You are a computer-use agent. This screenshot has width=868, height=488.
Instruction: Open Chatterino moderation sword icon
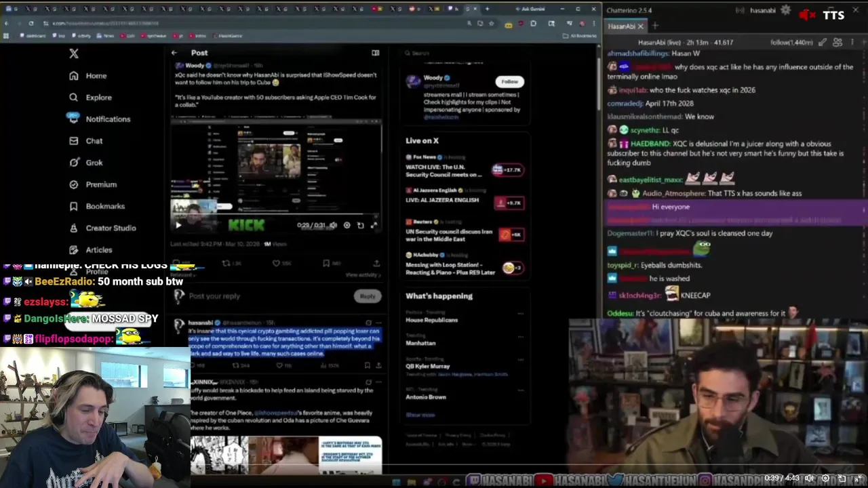[823, 42]
